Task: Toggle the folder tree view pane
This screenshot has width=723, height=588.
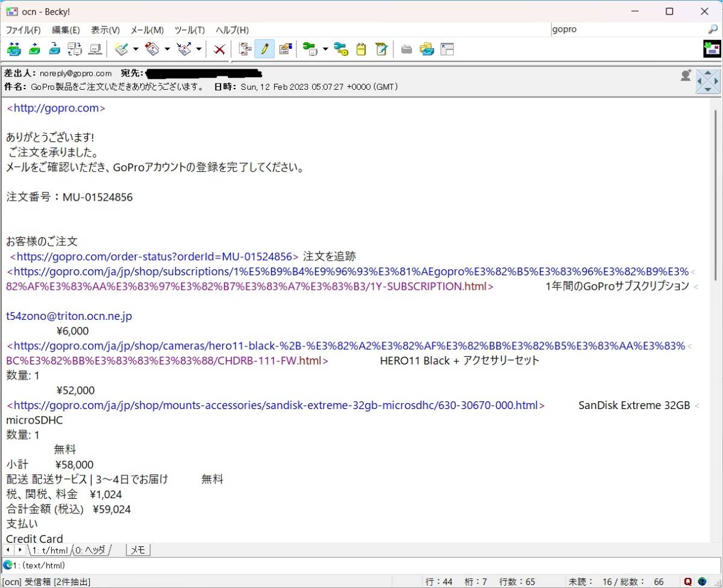Action: pos(447,49)
